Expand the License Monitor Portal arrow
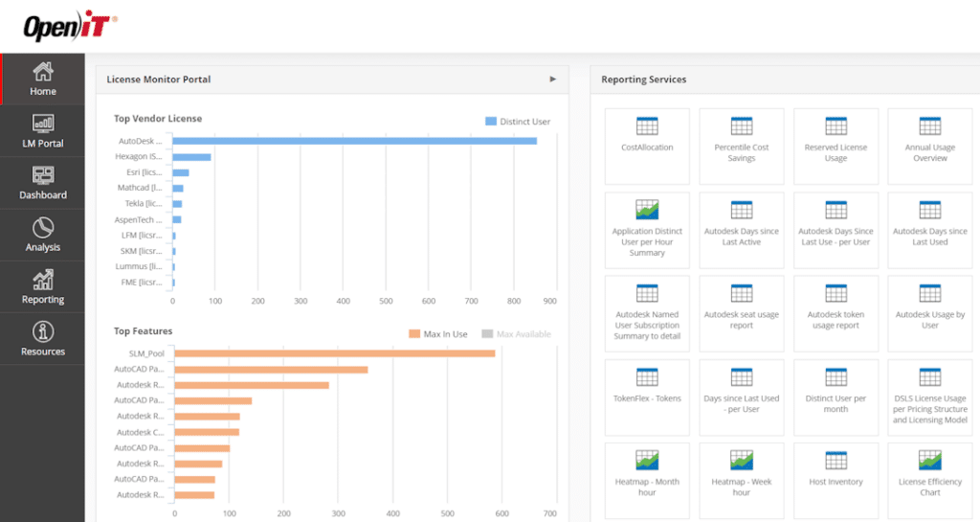 (x=552, y=79)
